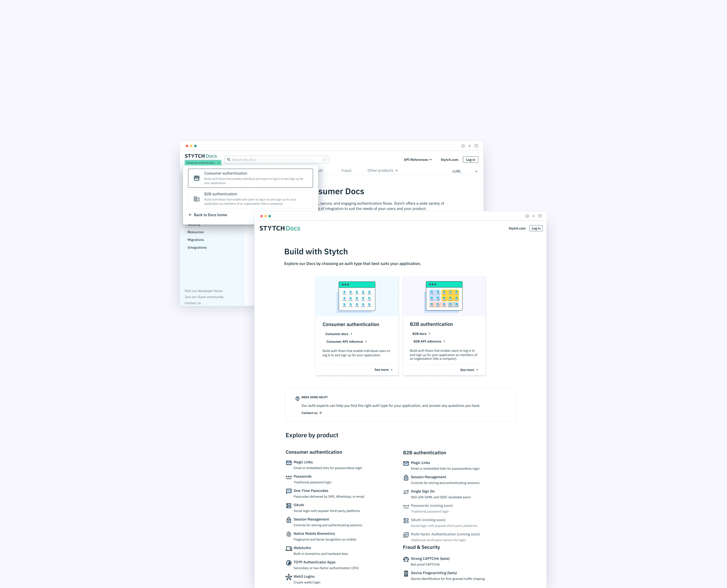
Task: Open Device Fingerprinting (beta) link
Action: [x=434, y=573]
